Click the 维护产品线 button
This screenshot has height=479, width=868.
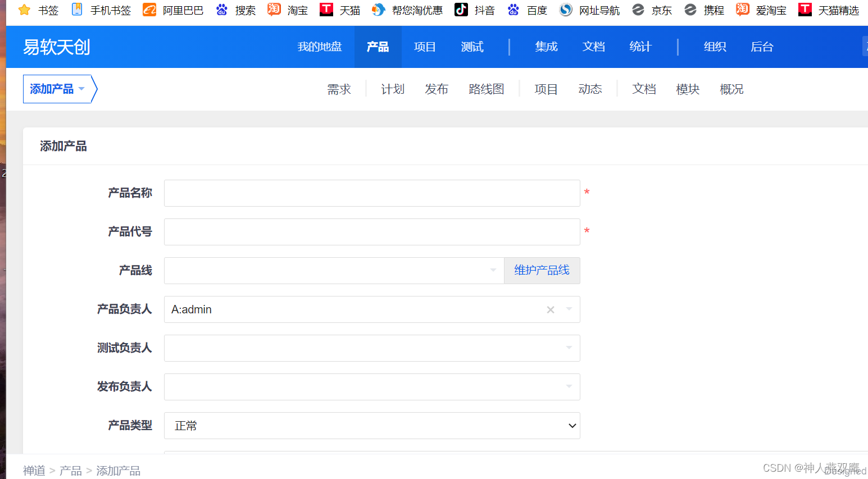tap(542, 270)
